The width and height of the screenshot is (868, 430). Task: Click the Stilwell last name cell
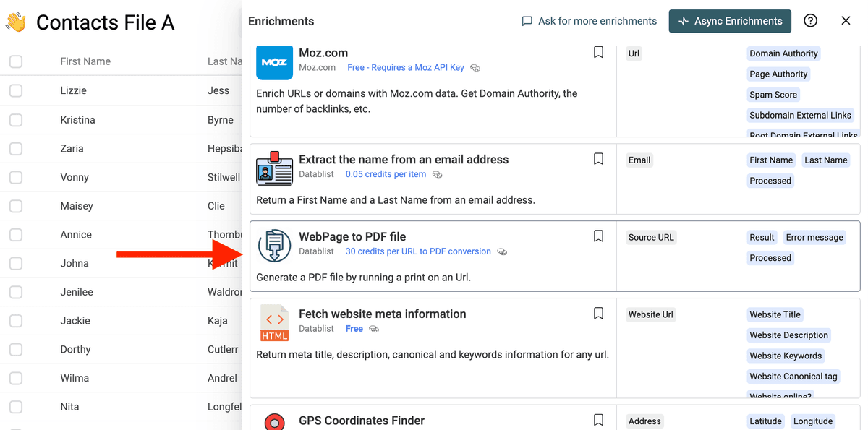click(224, 177)
